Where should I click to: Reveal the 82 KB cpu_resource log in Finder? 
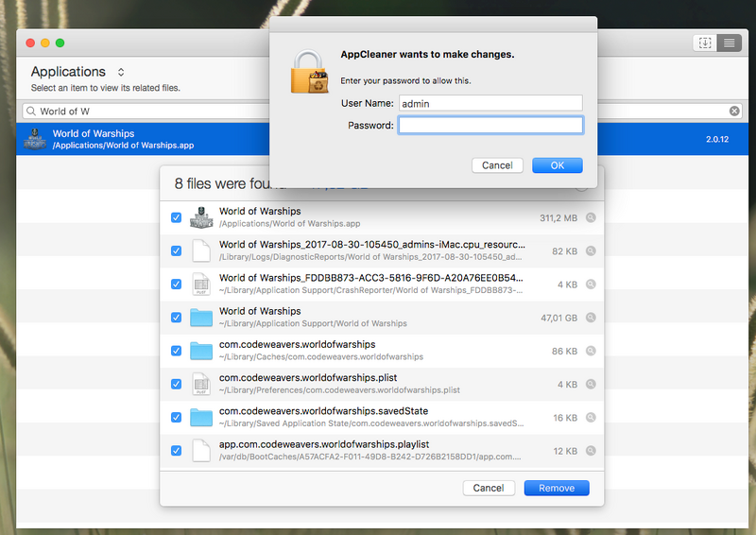pos(591,250)
